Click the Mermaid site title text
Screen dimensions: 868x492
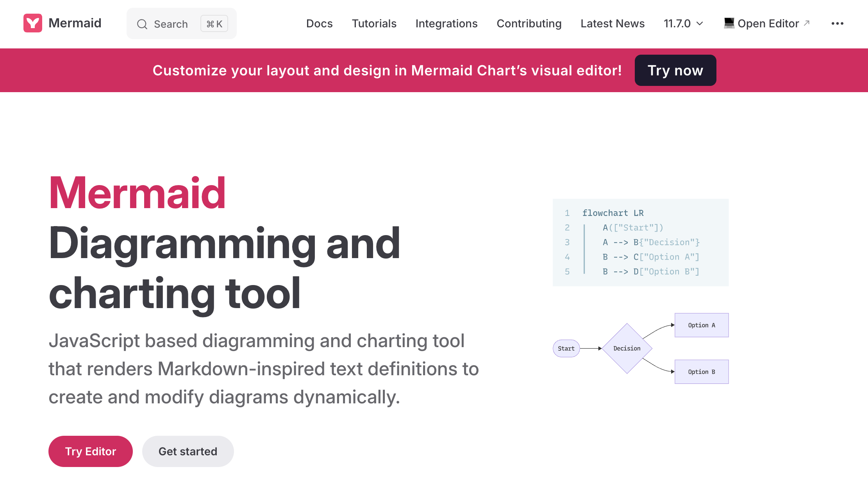point(75,23)
